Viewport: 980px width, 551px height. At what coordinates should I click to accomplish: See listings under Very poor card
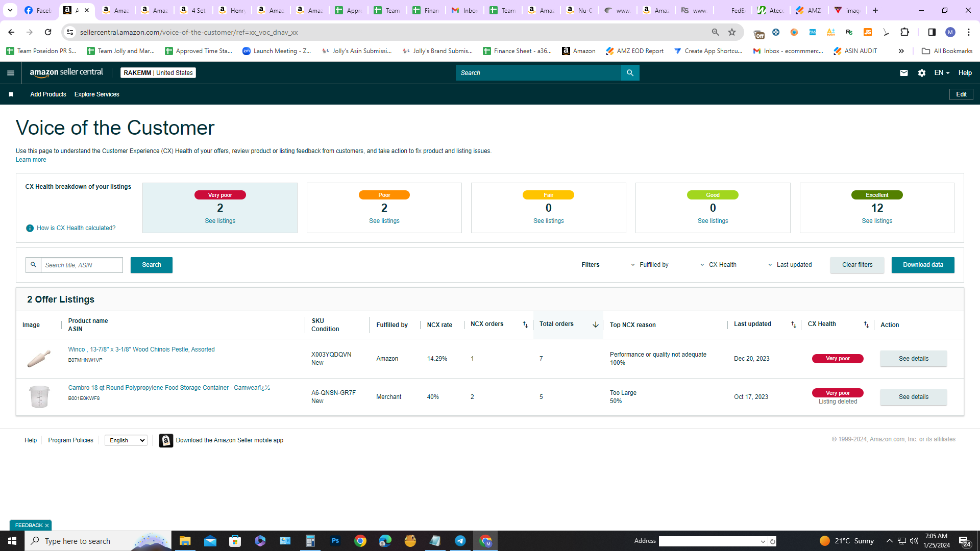(x=220, y=221)
